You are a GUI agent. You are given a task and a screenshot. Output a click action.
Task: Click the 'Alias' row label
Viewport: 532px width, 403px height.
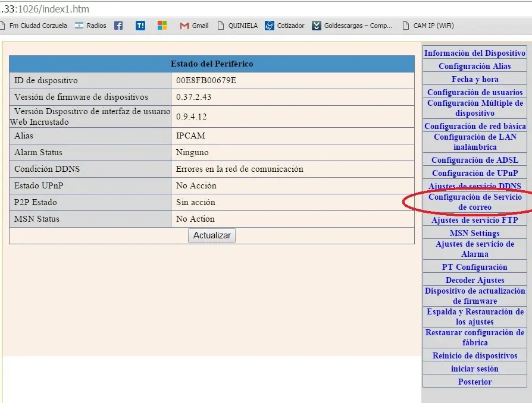click(x=24, y=136)
